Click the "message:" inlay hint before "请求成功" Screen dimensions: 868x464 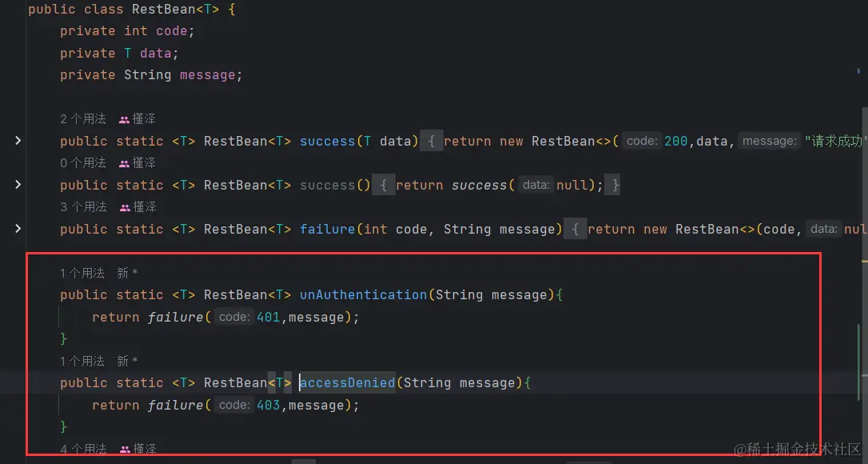769,141
